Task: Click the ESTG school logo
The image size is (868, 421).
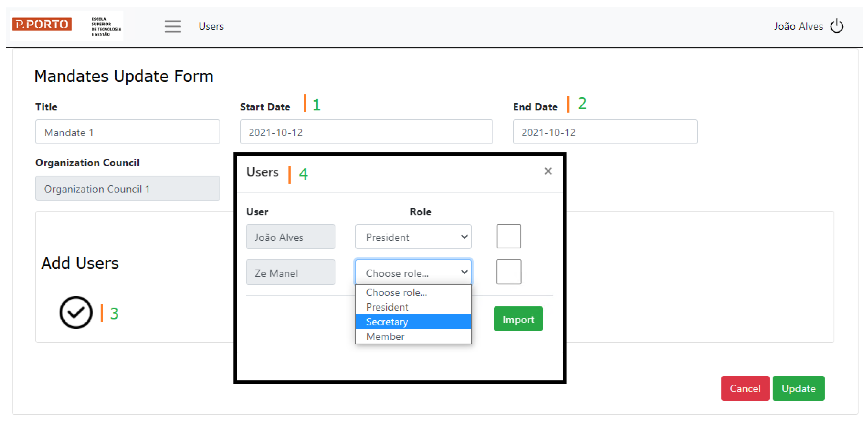Action: pyautogui.click(x=106, y=26)
